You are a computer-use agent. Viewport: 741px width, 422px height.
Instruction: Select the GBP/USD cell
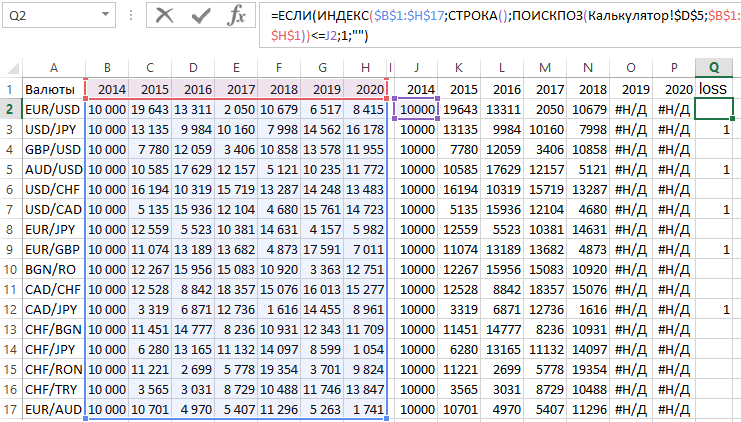(54, 149)
